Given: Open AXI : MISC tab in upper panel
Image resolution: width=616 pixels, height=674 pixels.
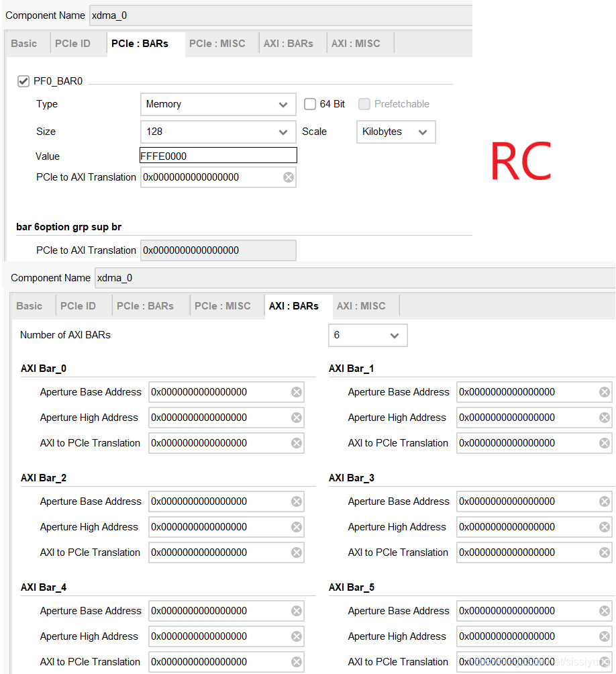Looking at the screenshot, I should [356, 44].
